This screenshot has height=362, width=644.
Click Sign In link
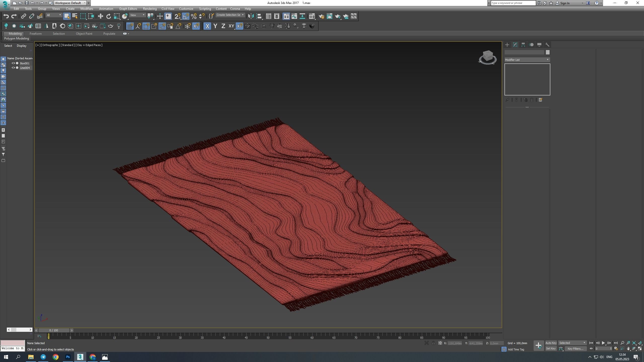[565, 3]
